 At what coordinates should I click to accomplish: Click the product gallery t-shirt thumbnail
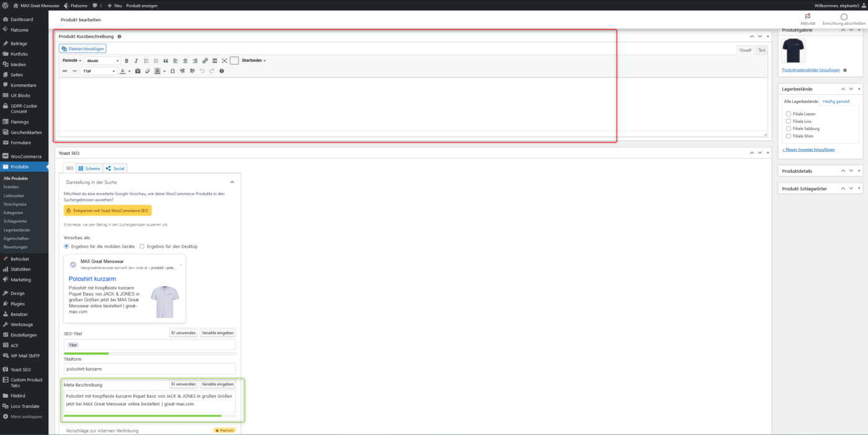click(794, 51)
